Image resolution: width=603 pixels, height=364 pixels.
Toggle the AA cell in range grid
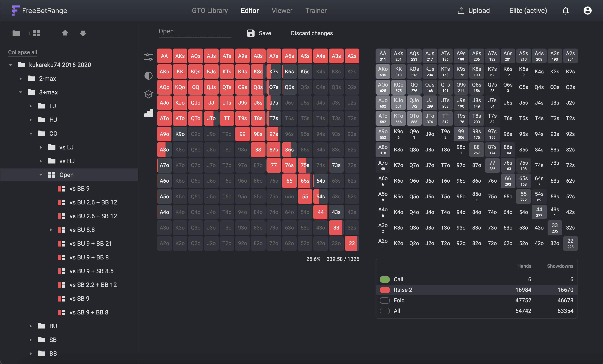[x=164, y=56]
